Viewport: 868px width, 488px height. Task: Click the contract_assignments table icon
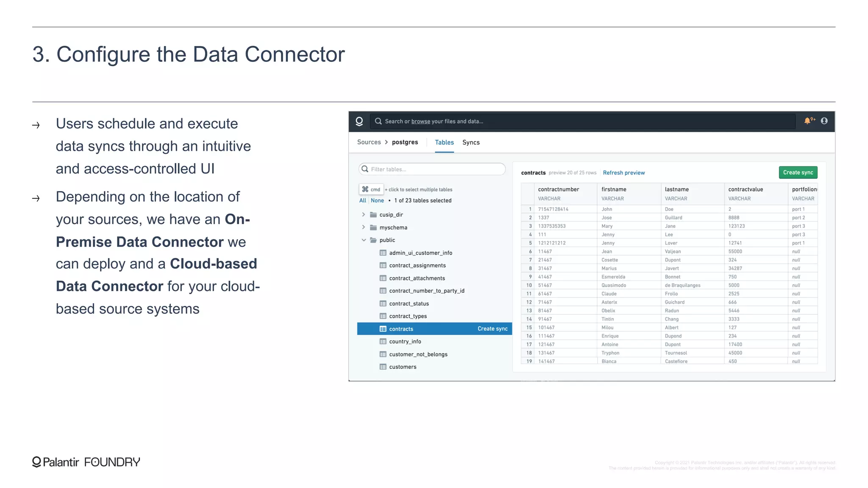[383, 266]
